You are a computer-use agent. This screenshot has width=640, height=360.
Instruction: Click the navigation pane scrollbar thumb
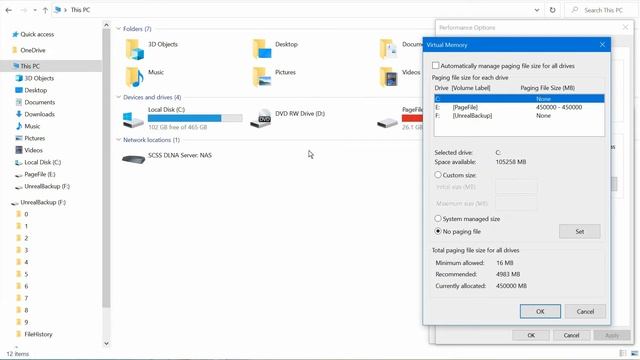106,169
